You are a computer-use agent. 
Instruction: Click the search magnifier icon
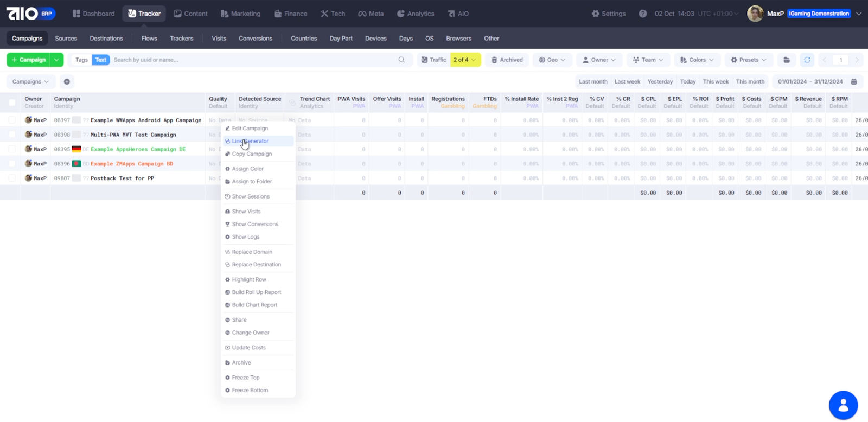(401, 60)
